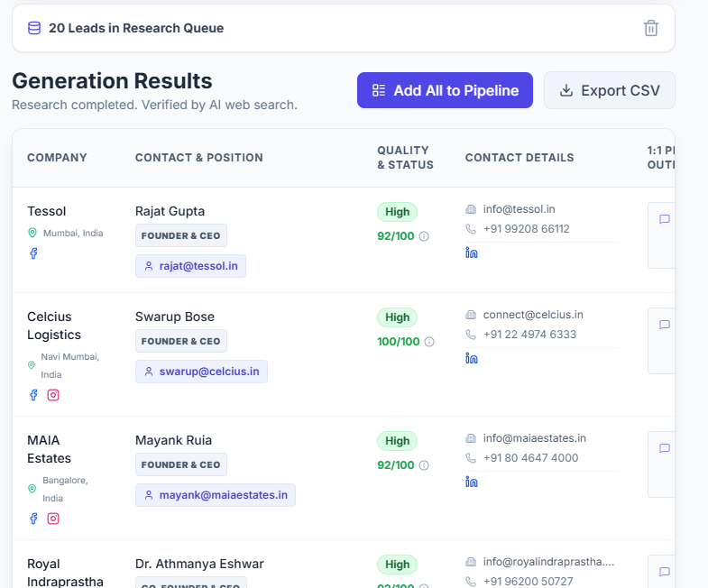Click phone number +91 22 4974 6333
The image size is (708, 588).
(x=529, y=335)
